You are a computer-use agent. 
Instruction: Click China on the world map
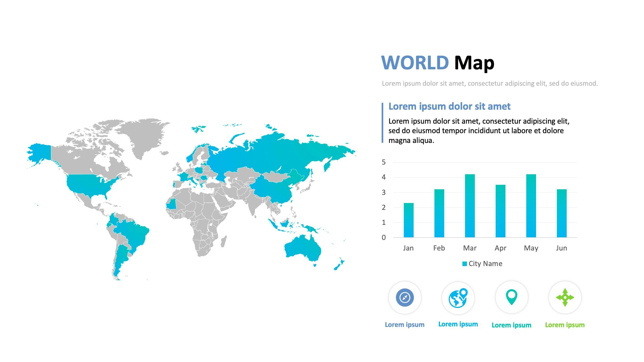tap(274, 189)
